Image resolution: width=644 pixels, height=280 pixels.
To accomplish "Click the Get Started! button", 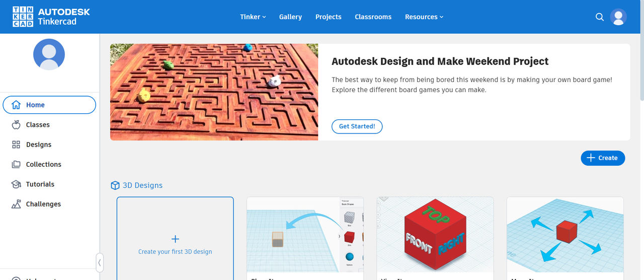I will (357, 126).
